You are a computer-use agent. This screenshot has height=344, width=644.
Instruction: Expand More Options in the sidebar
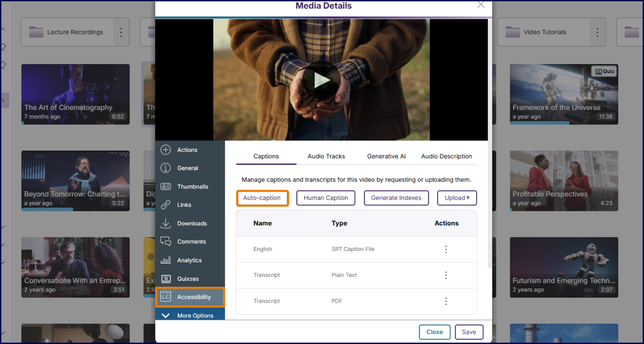pyautogui.click(x=195, y=315)
